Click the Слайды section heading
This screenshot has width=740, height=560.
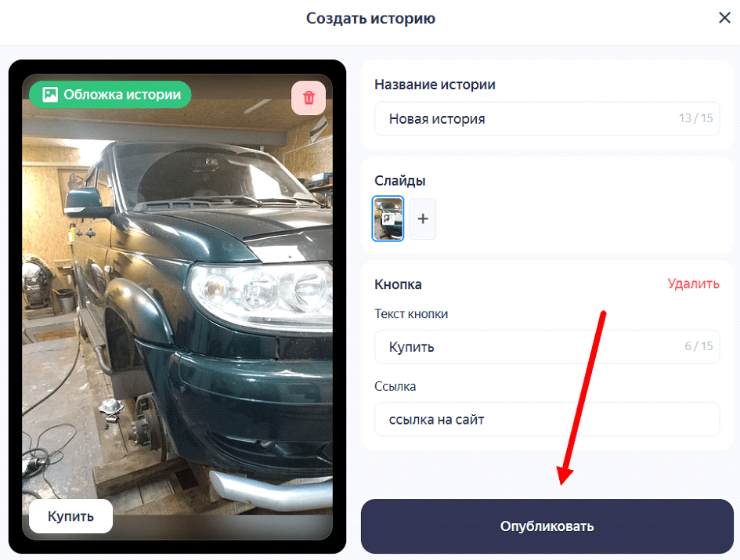pyautogui.click(x=399, y=180)
